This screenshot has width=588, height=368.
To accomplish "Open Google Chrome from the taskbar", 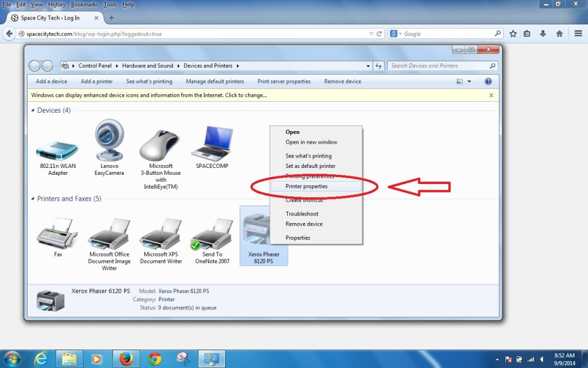I will [x=154, y=359].
